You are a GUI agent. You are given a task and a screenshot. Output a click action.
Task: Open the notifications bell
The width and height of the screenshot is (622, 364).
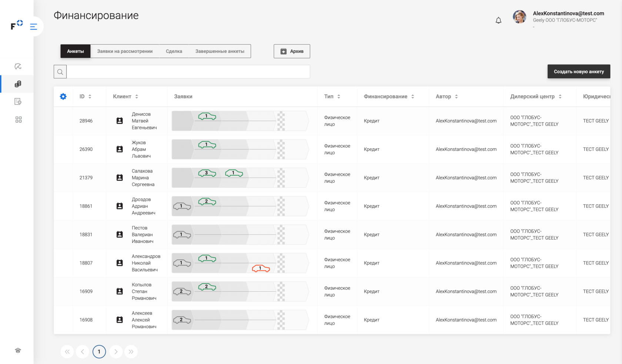click(498, 20)
